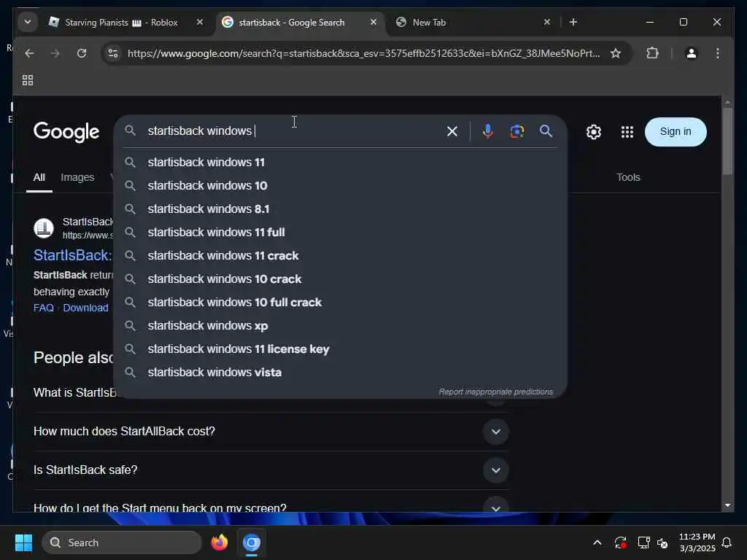747x560 pixels.
Task: Close the New Tab tab
Action: (x=547, y=22)
